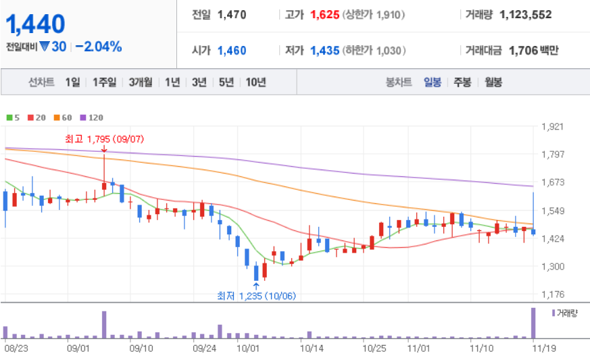Click the -2.04% change value

[99, 47]
